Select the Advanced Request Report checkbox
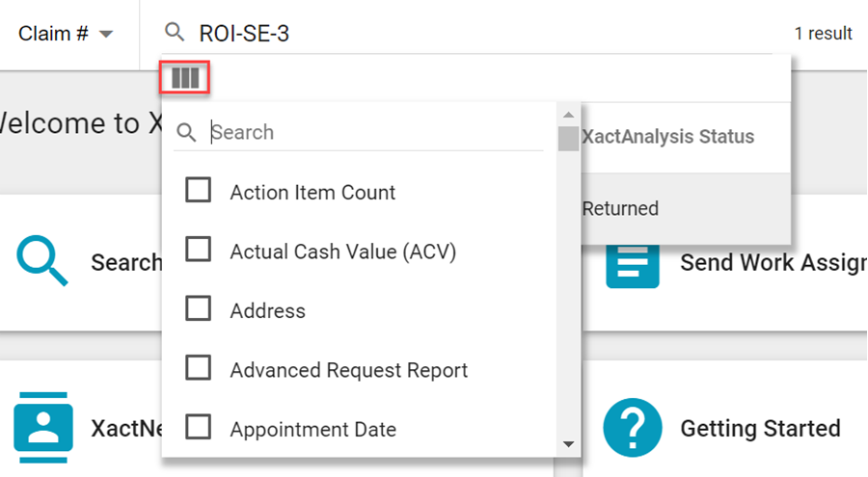 [x=199, y=369]
